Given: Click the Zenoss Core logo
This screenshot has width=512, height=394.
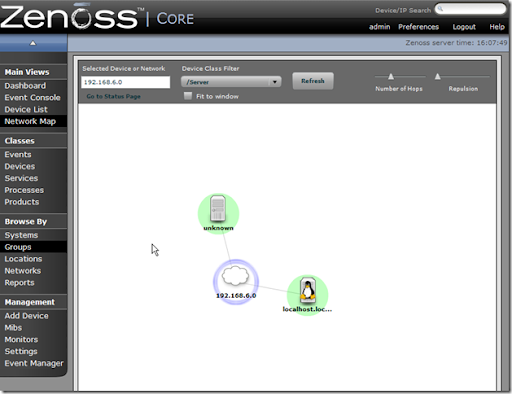Looking at the screenshot, I should tap(97, 17).
